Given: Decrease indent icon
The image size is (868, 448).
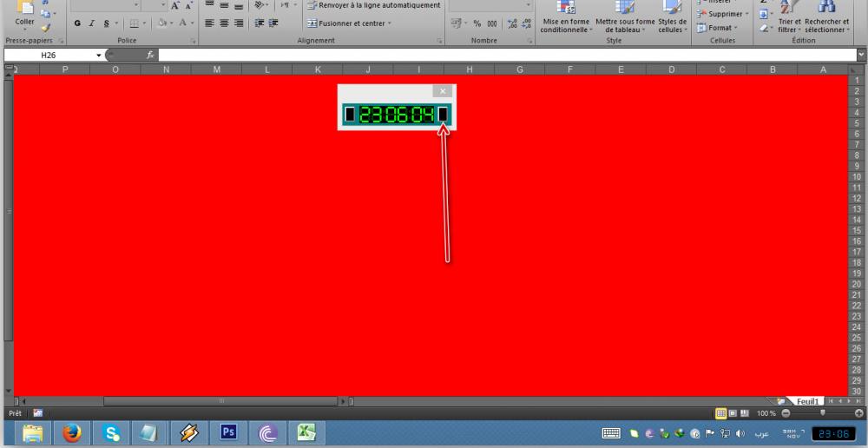Looking at the screenshot, I should coord(259,23).
